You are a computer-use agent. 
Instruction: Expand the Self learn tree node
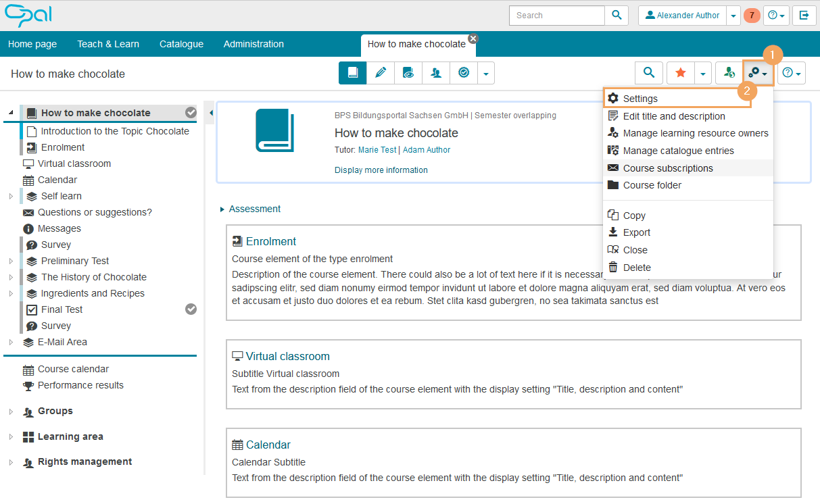(11, 197)
